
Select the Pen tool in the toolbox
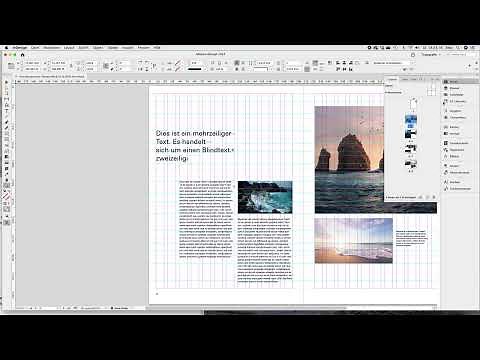click(x=6, y=122)
